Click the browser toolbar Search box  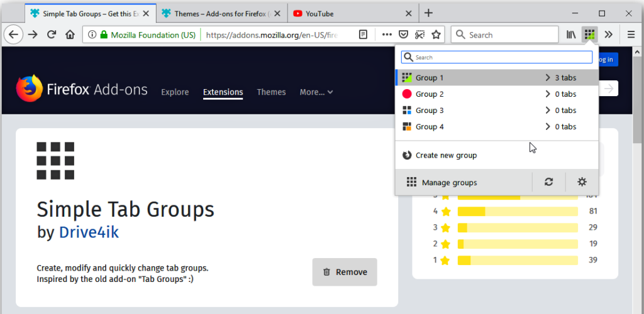(505, 35)
